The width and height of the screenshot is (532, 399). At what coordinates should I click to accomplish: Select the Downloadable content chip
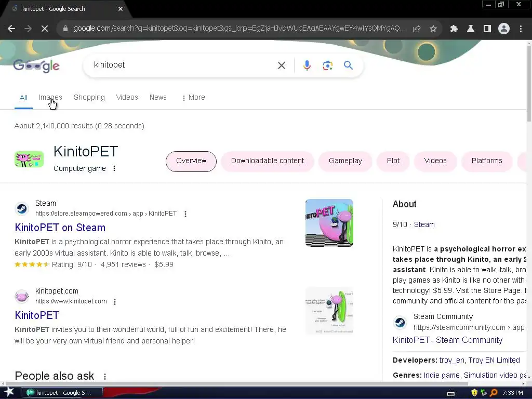[268, 161]
